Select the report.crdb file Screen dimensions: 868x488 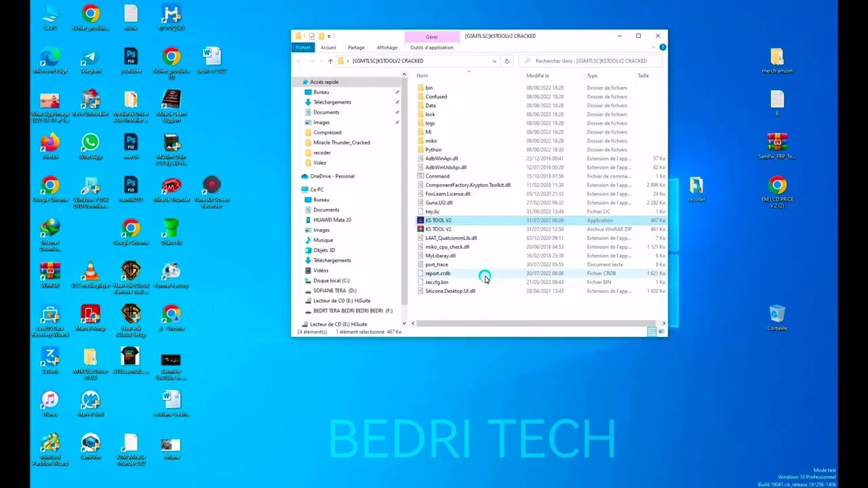pos(541,273)
